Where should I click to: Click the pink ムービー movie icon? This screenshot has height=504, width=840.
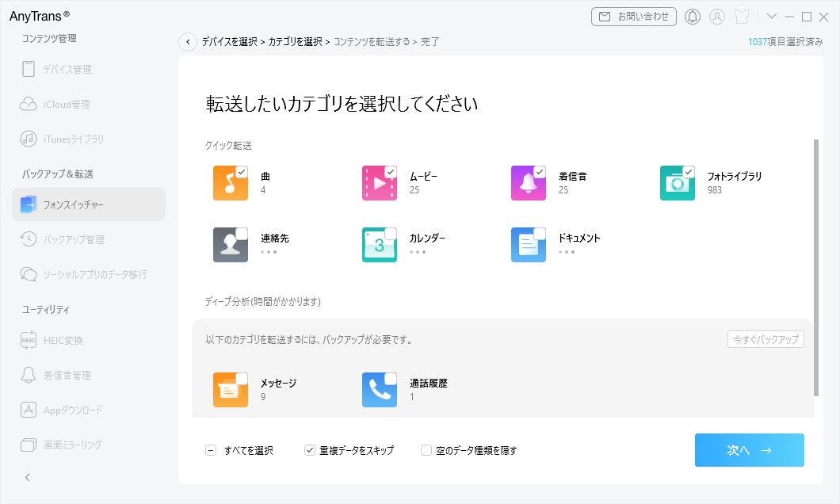[x=379, y=183]
